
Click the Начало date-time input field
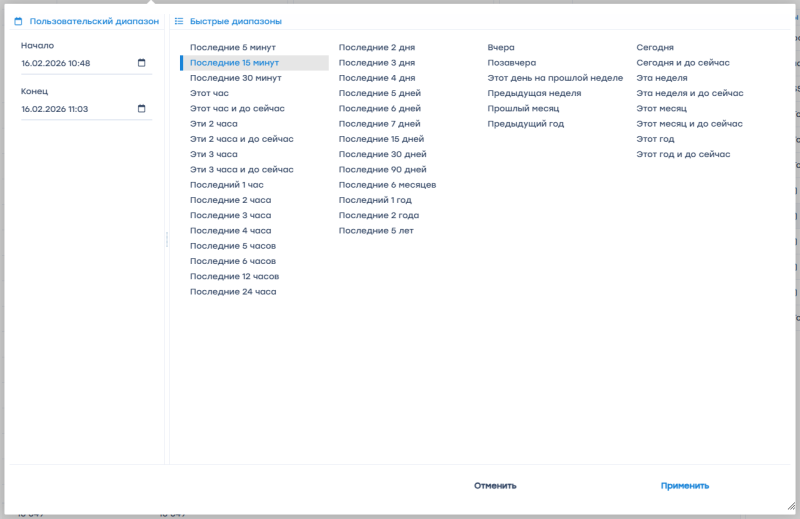pos(75,63)
